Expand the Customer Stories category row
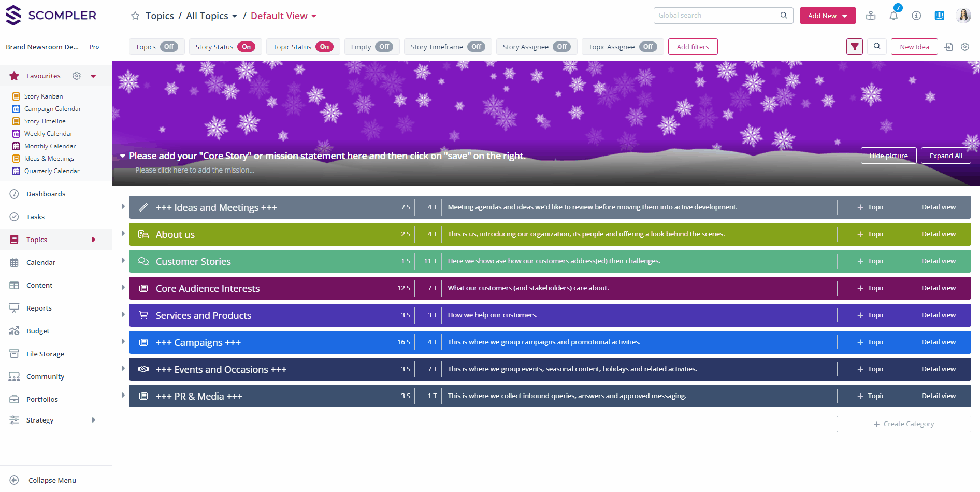980x492 pixels. (123, 261)
